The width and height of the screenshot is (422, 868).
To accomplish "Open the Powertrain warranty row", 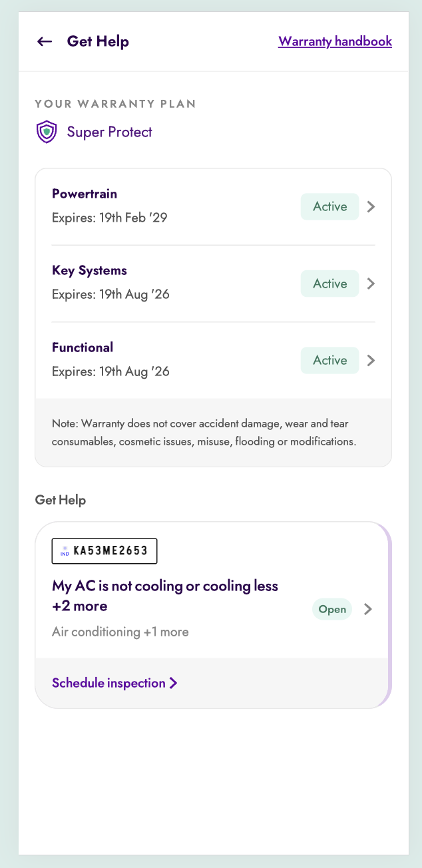I will (213, 206).
